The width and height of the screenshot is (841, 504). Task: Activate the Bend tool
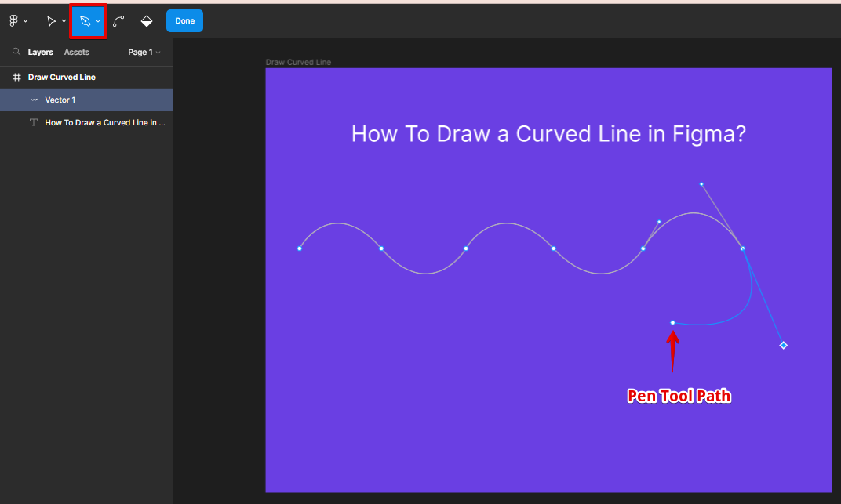(118, 21)
